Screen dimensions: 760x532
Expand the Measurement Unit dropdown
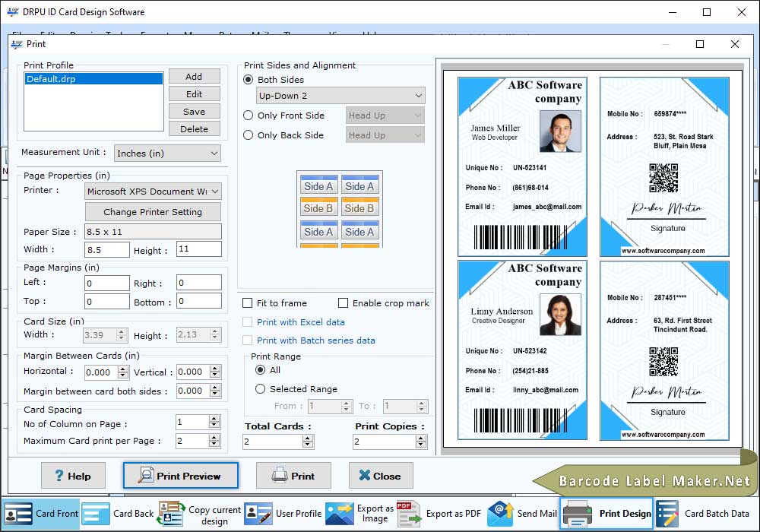coord(167,154)
